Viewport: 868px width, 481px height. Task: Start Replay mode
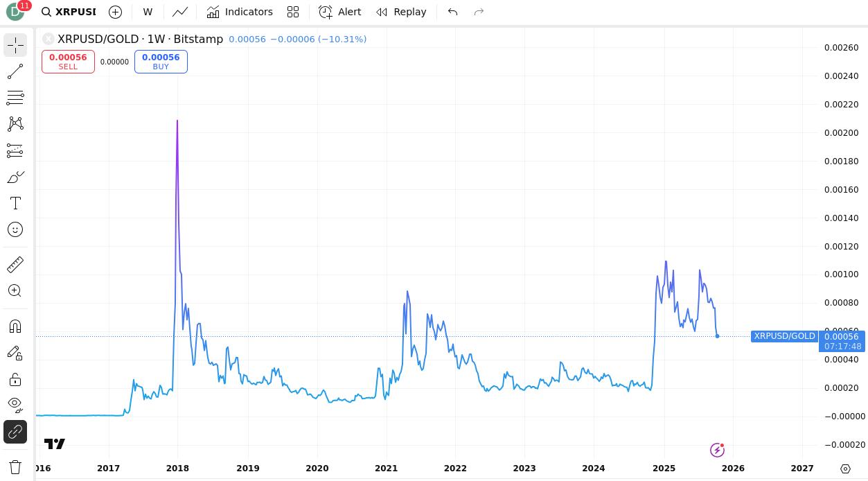[x=401, y=12]
